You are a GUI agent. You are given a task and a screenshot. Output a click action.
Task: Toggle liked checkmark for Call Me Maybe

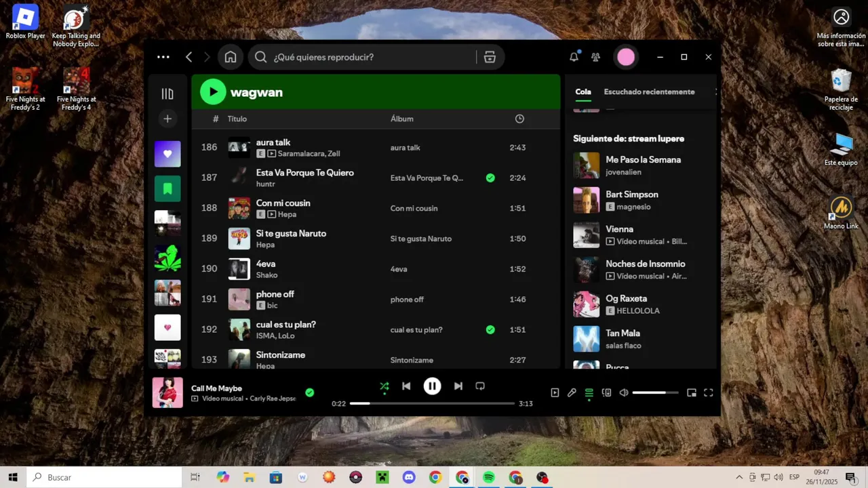(x=309, y=392)
